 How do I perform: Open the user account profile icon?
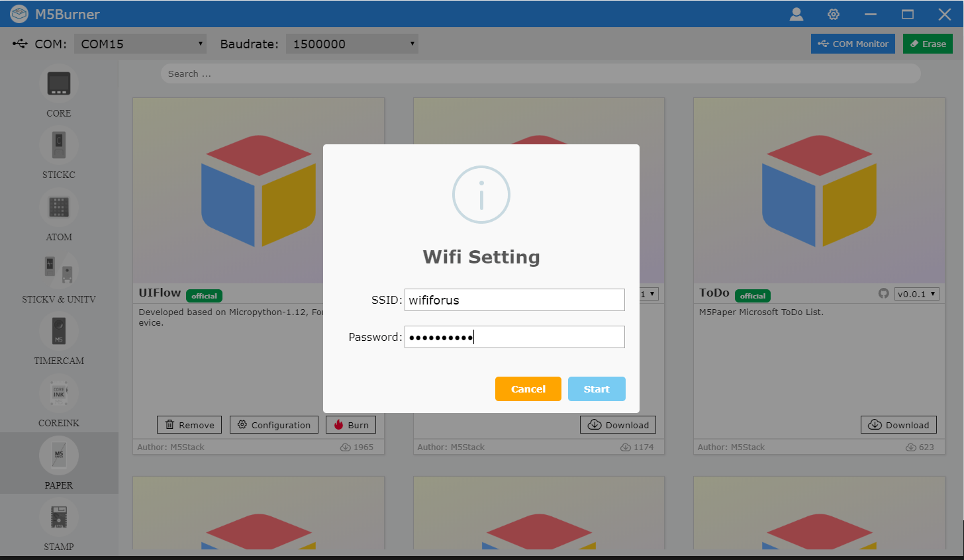tap(796, 14)
